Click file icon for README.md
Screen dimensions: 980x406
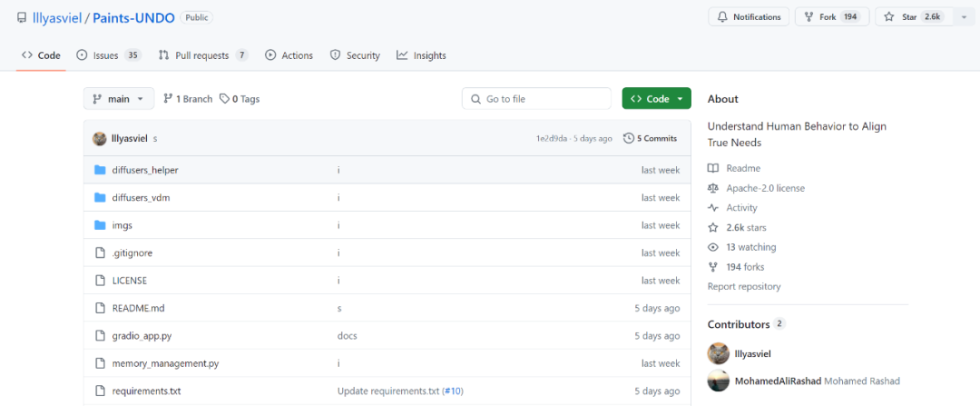pyautogui.click(x=100, y=308)
